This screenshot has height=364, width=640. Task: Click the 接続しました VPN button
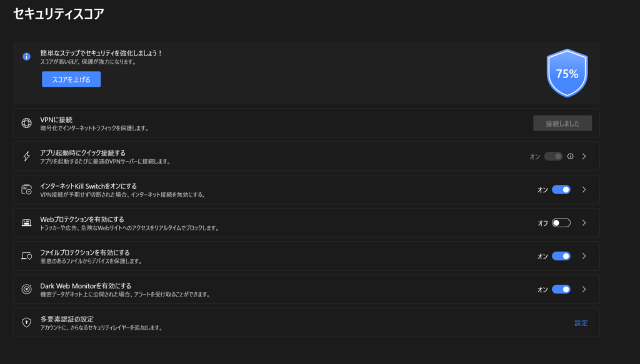click(x=562, y=124)
